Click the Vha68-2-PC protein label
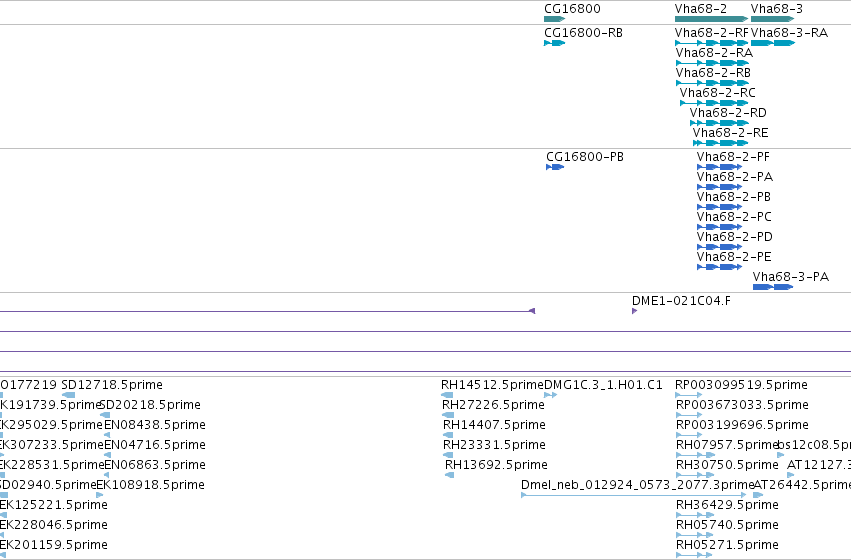This screenshot has width=851, height=560. (x=734, y=218)
